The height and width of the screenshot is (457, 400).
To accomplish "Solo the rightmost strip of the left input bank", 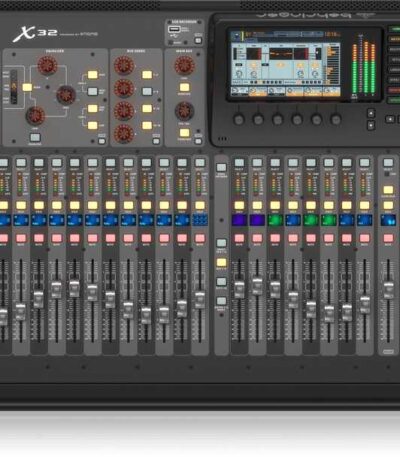I will coord(200,205).
